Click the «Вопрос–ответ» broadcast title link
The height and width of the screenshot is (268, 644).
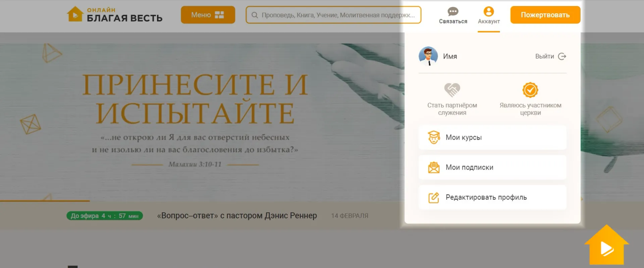click(237, 216)
